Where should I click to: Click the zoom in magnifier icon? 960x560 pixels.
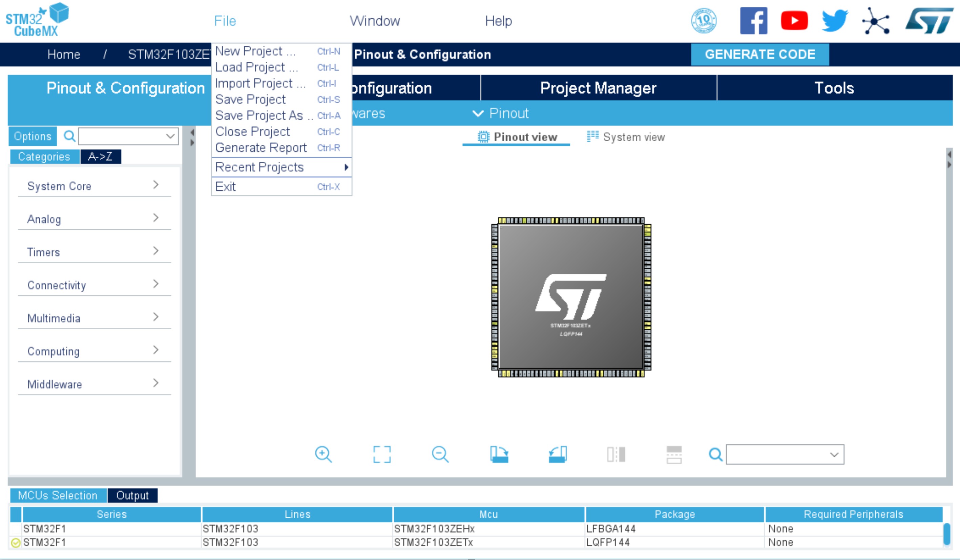click(323, 454)
